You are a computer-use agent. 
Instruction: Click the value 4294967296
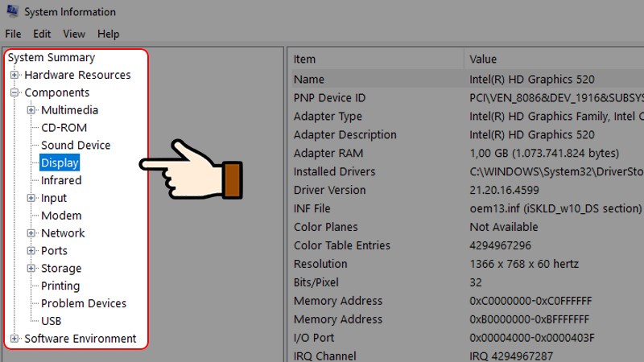coord(500,245)
